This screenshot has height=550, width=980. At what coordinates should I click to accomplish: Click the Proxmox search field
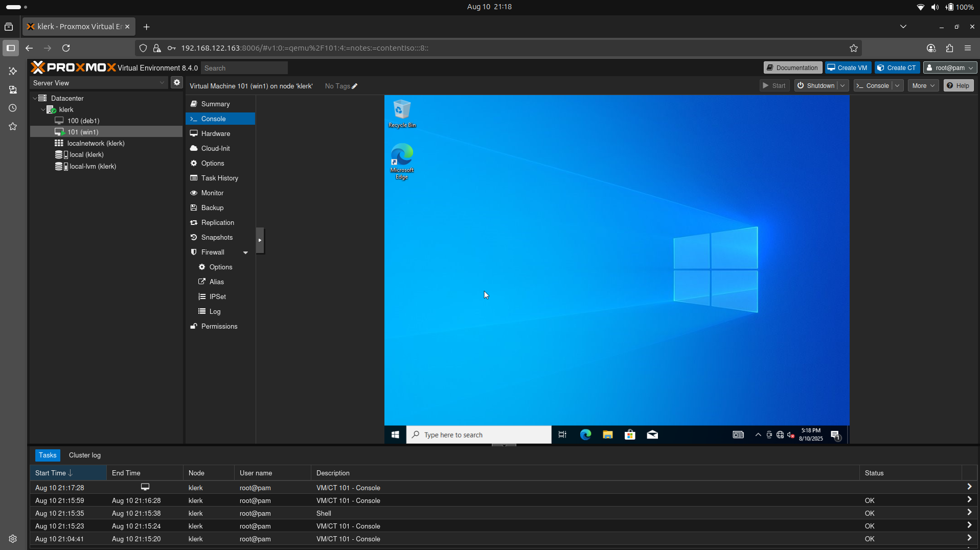pos(244,68)
